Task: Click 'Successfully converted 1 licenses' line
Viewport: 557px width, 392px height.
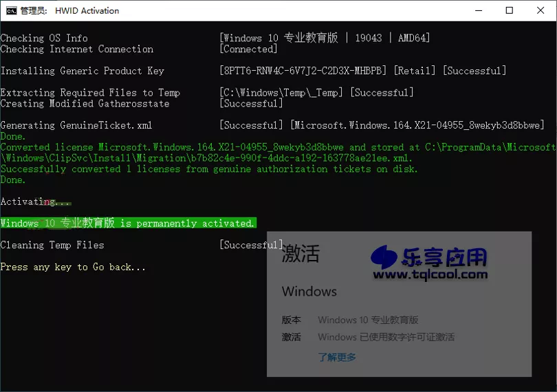Action: pos(209,168)
